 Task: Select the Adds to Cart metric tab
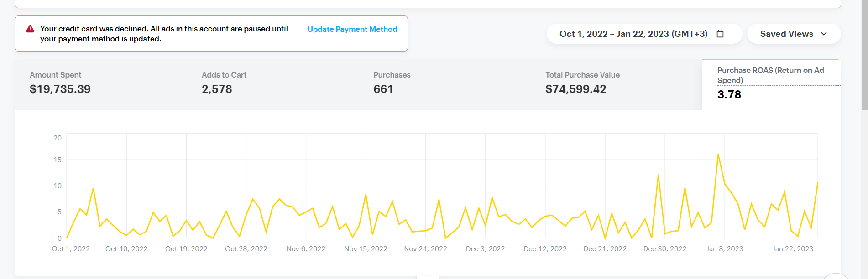(x=224, y=75)
